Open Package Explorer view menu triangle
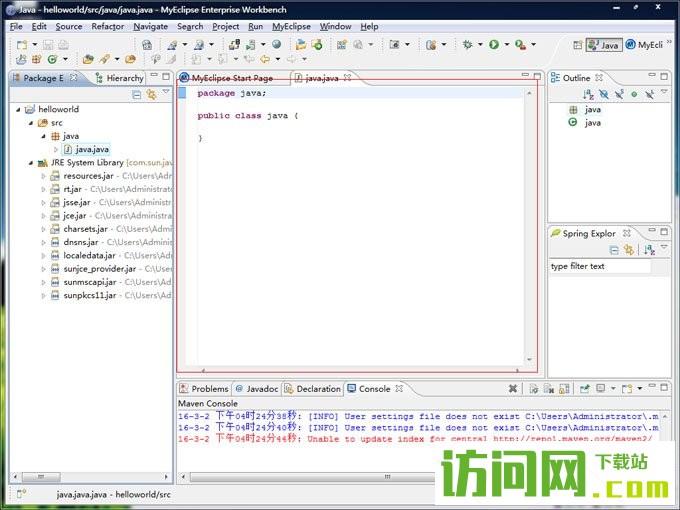The width and height of the screenshot is (680, 510). pyautogui.click(x=166, y=92)
